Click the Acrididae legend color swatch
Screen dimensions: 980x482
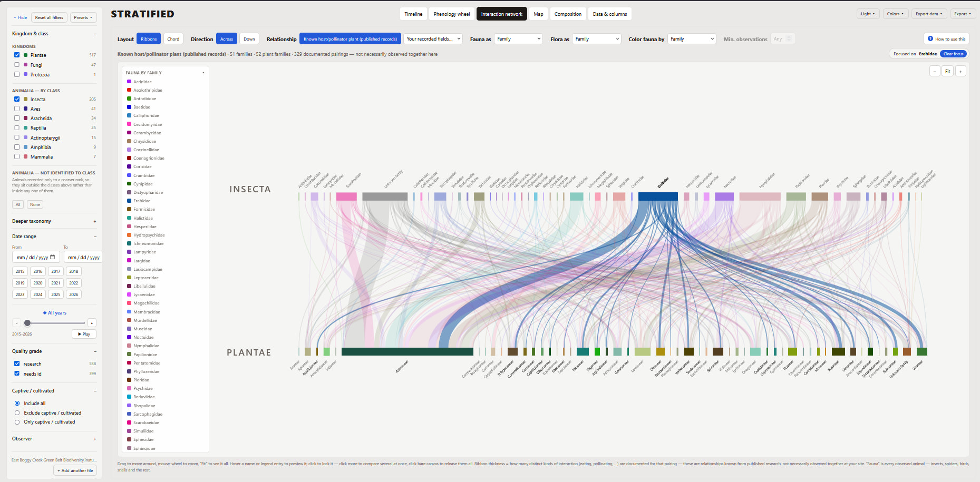coord(129,82)
